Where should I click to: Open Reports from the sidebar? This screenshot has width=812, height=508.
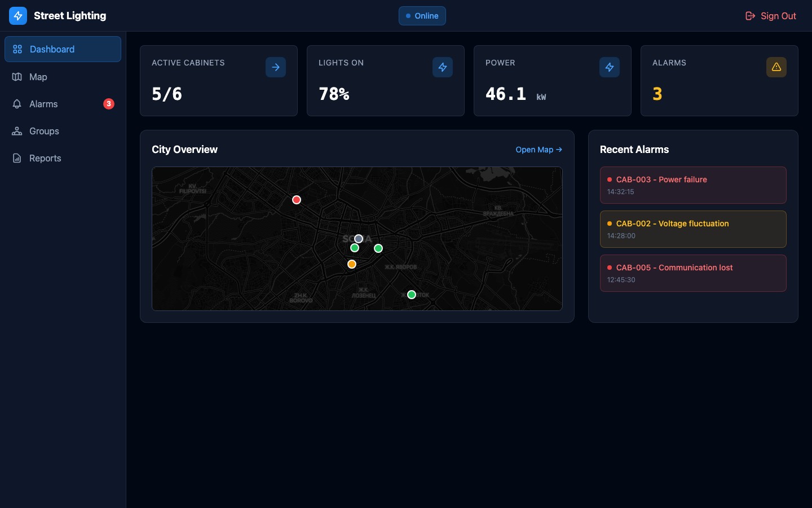click(x=63, y=158)
